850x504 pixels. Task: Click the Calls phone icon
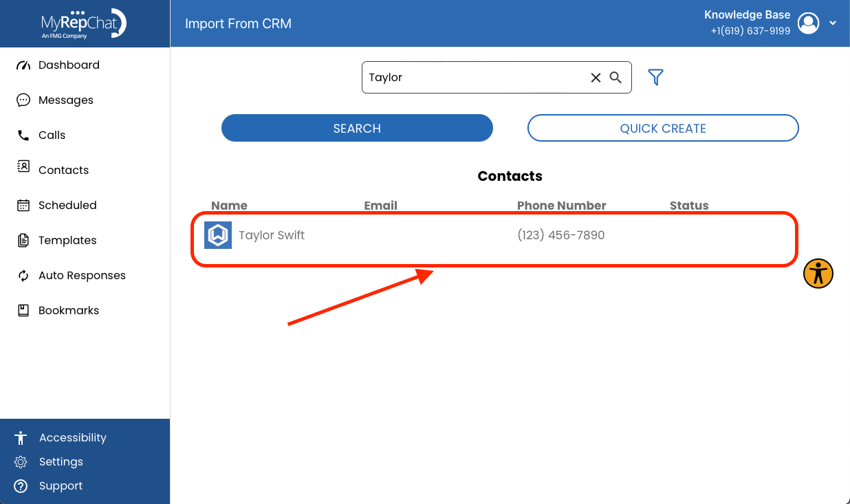[23, 135]
